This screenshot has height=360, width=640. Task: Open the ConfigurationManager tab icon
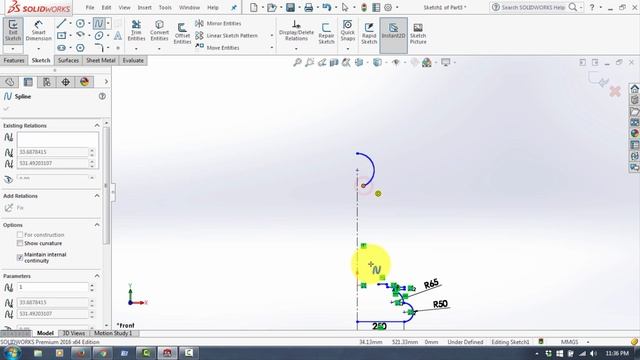point(47,82)
